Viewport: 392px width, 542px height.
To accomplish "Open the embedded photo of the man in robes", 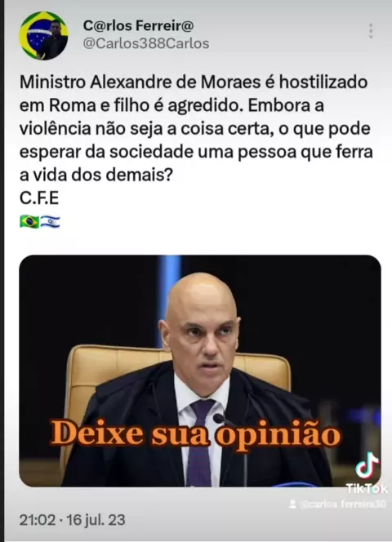I will [x=200, y=371].
